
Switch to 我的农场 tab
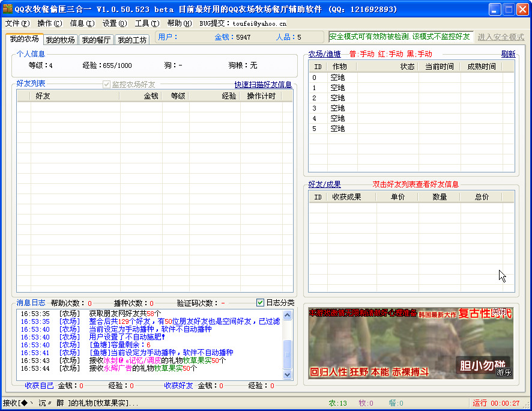[25, 38]
